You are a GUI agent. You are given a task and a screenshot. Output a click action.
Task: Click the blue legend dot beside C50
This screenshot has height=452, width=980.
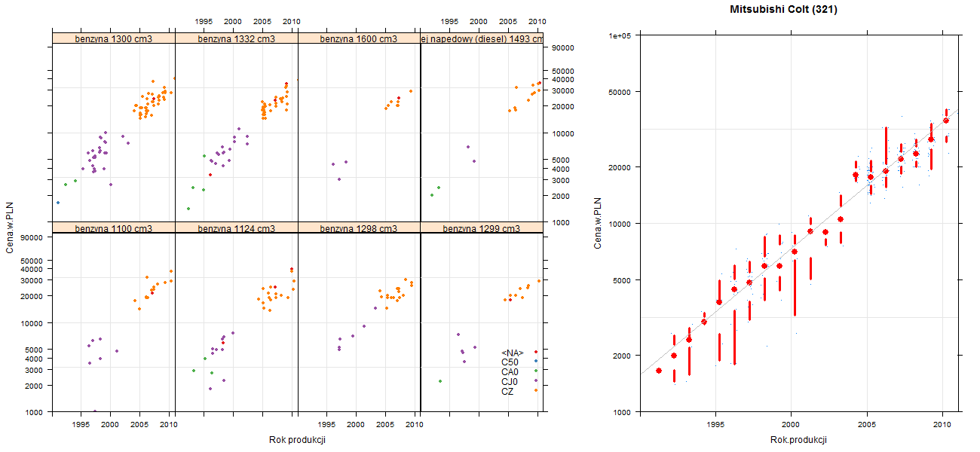click(535, 362)
